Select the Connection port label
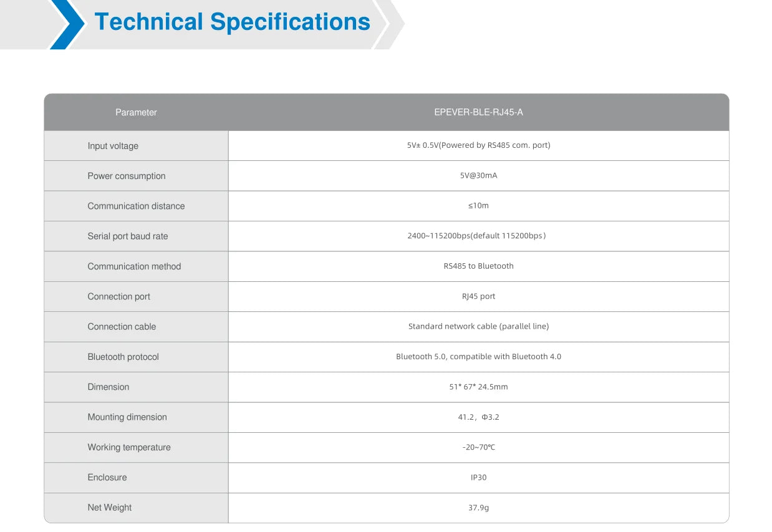Image resolution: width=772 pixels, height=532 pixels. pyautogui.click(x=118, y=296)
